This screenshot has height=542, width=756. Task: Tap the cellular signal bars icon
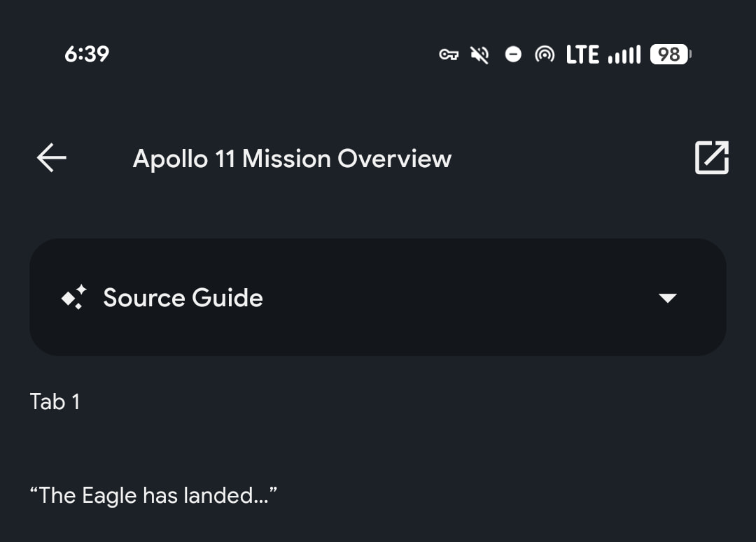point(624,55)
